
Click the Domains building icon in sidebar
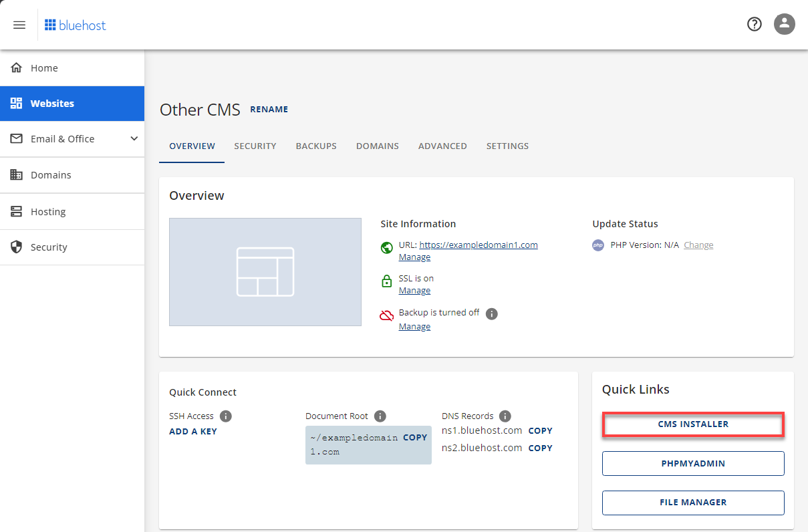17,174
